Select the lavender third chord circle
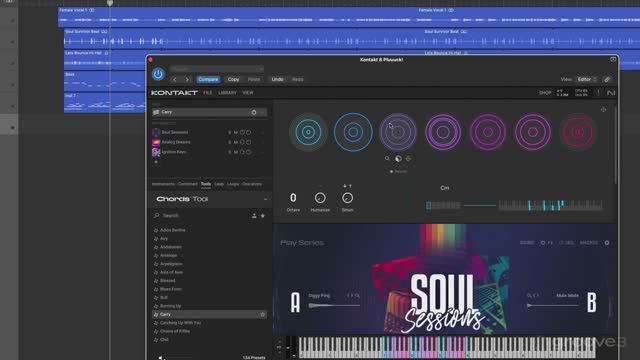Image resolution: width=640 pixels, height=360 pixels. [398, 132]
